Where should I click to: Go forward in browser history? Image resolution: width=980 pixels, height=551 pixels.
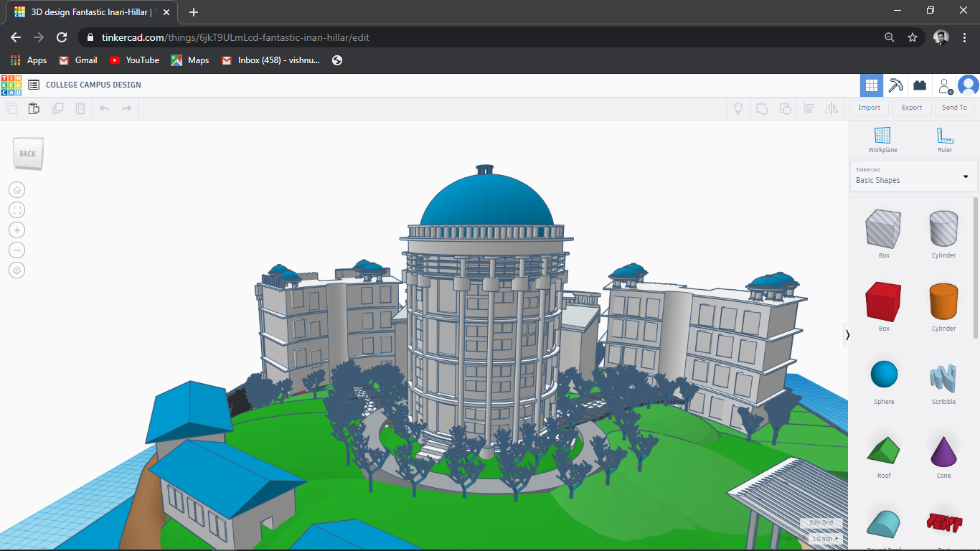[x=39, y=37]
